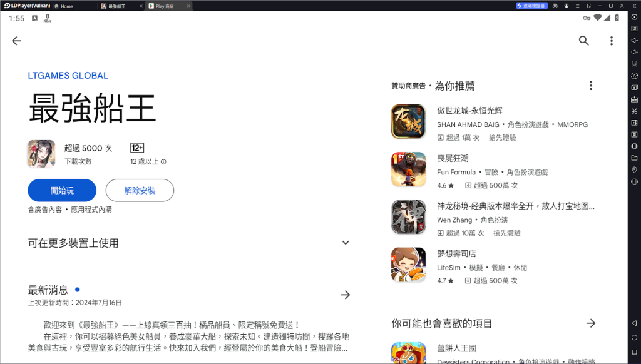Open the multi-instance sync tool
641x364 pixels.
[x=634, y=76]
